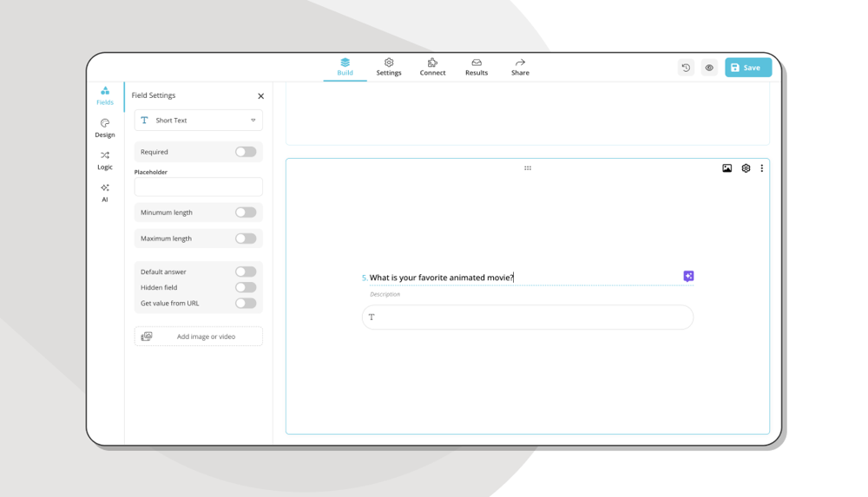Enable the Minimum length toggle
Screen dimensions: 868x497
246,213
